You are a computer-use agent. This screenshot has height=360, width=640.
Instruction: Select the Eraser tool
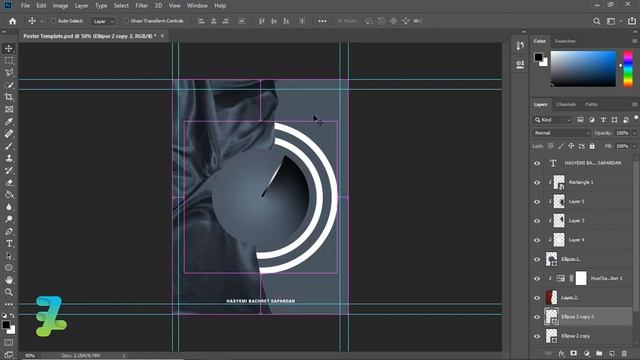(x=9, y=182)
